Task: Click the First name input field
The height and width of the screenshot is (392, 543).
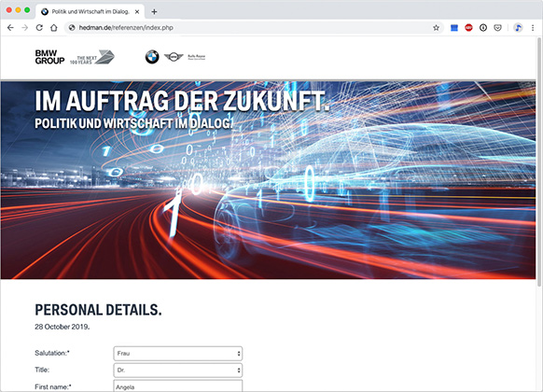Action: click(x=178, y=386)
